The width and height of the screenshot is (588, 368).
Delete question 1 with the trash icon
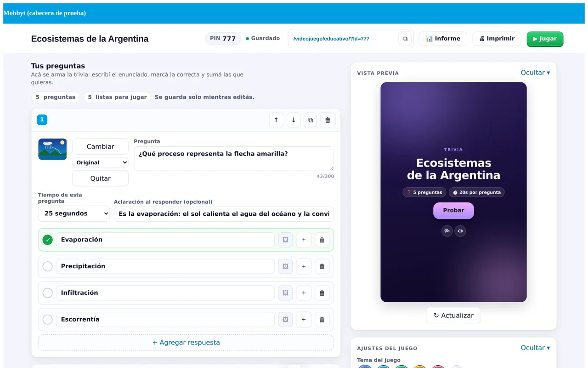tap(328, 120)
